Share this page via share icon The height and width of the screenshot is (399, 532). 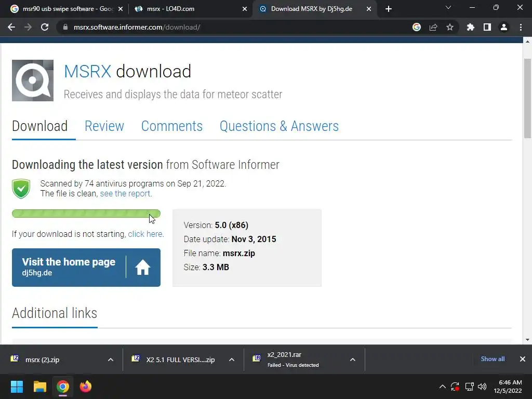433,27
